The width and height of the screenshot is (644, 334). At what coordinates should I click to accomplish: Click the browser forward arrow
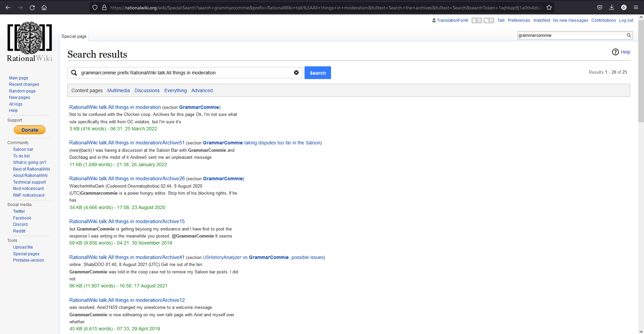[20, 7]
